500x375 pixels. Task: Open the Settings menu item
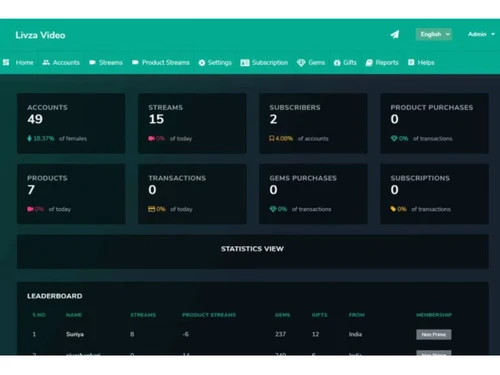219,62
